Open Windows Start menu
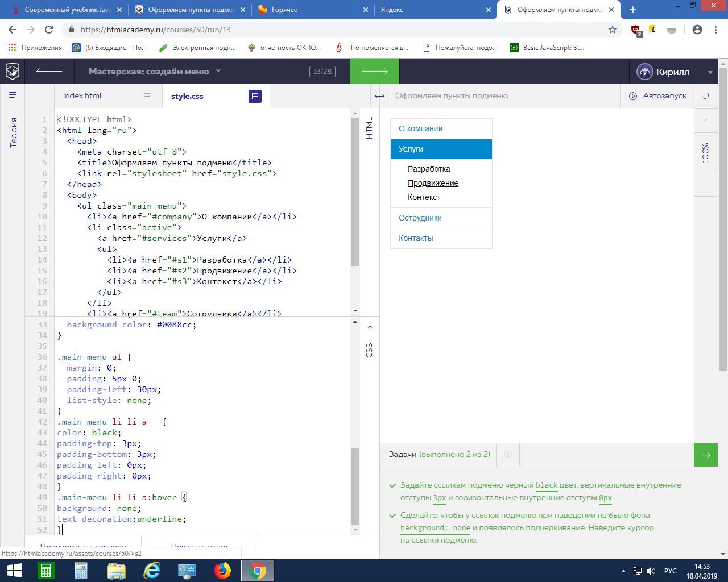The image size is (728, 582). point(14,571)
